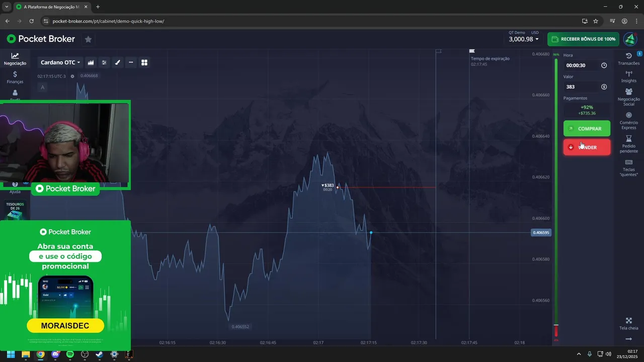Click RECEBER BÔNUS DE 100% button
Image resolution: width=644 pixels, height=362 pixels.
583,39
